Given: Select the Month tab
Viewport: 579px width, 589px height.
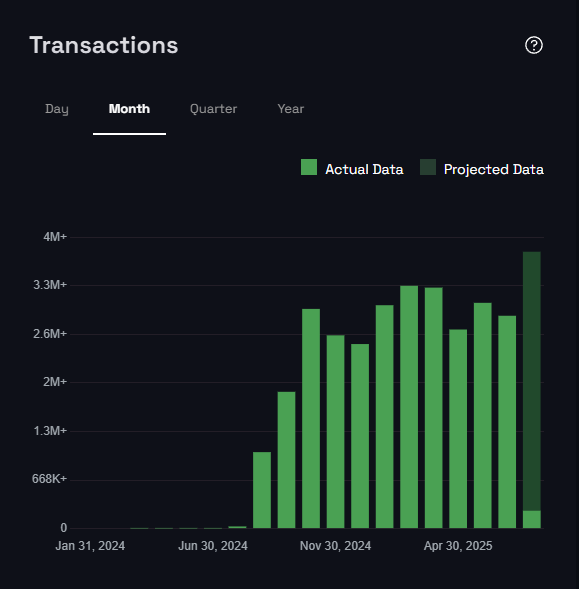Looking at the screenshot, I should pyautogui.click(x=129, y=109).
